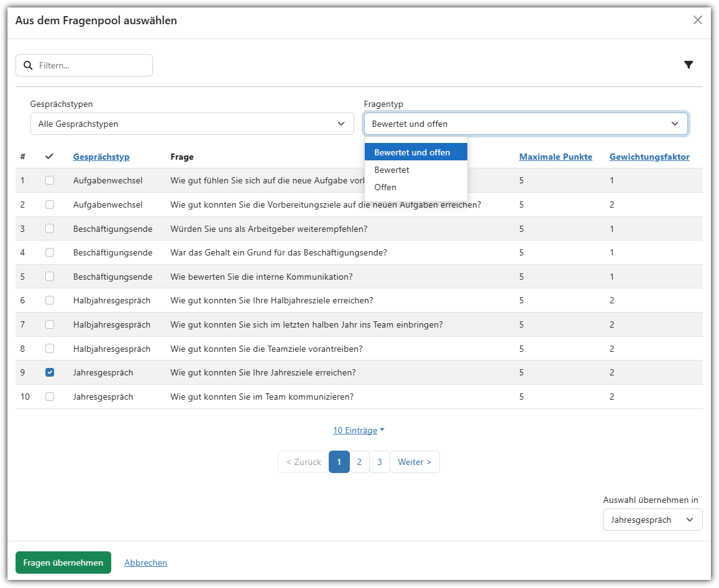
Task: Tick the checkbox for Teamziele vorantreiben question
Action: coord(50,349)
